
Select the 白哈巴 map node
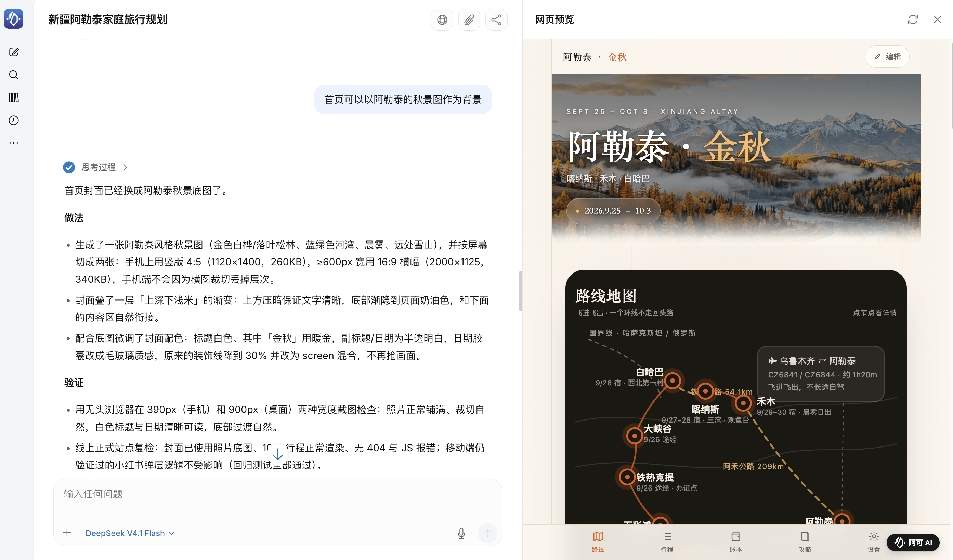pyautogui.click(x=673, y=381)
